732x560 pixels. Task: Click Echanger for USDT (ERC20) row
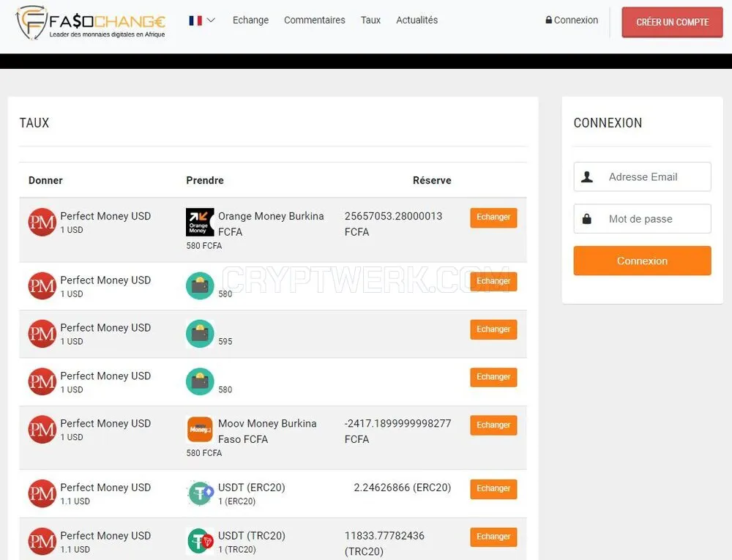pos(493,488)
